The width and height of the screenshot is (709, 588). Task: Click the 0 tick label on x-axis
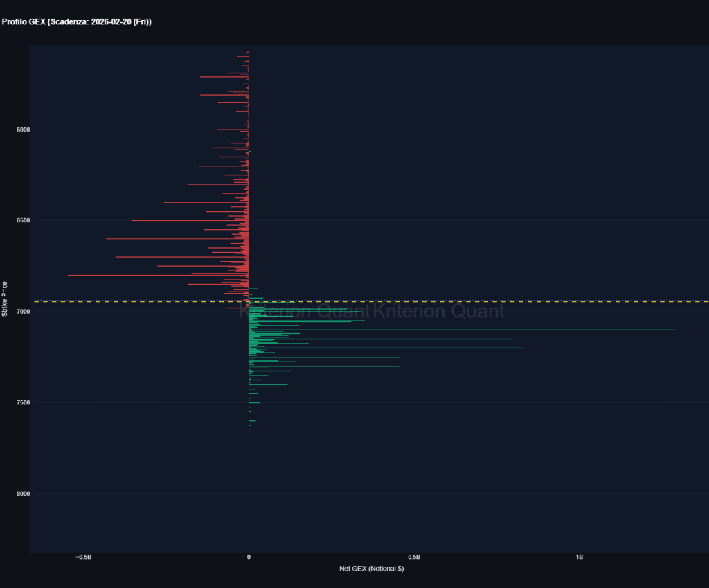coord(249,556)
